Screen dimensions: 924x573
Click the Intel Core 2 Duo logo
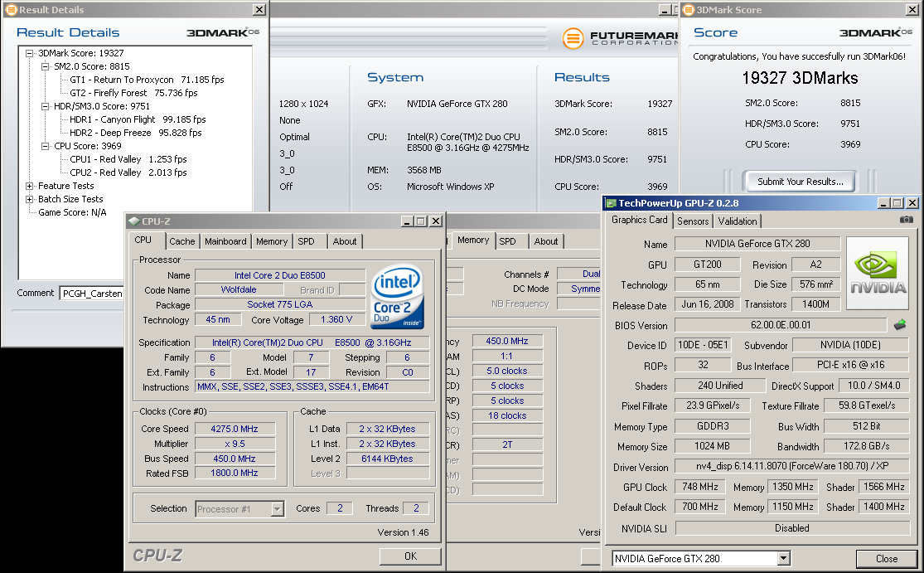click(398, 296)
